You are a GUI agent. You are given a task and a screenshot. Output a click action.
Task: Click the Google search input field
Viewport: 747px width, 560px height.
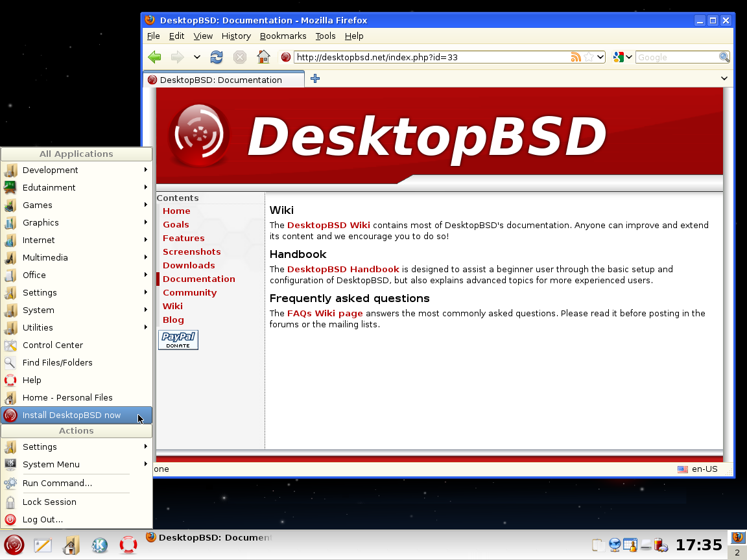pyautogui.click(x=676, y=57)
